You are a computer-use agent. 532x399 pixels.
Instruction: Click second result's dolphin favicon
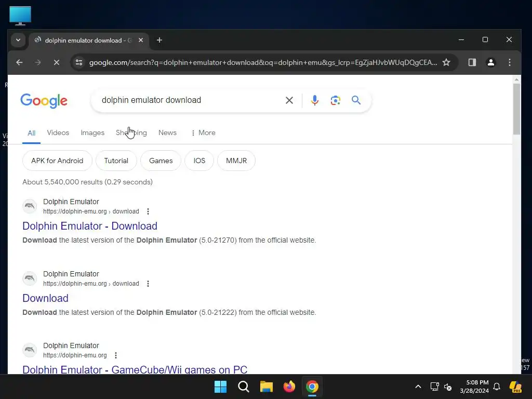click(30, 278)
